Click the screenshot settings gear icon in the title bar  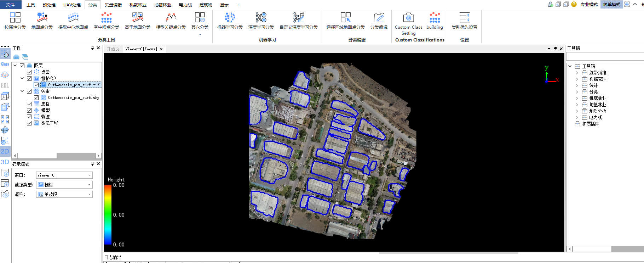click(627, 4)
